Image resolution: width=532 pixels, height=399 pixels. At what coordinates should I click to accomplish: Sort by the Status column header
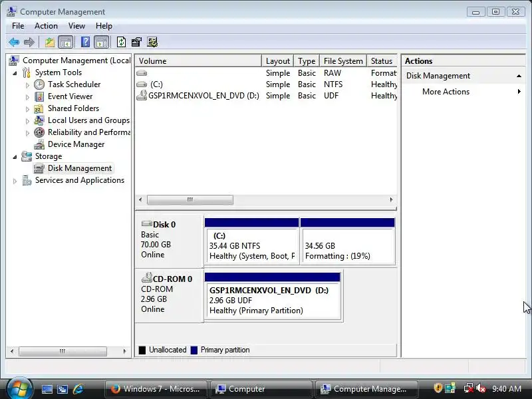pos(382,61)
